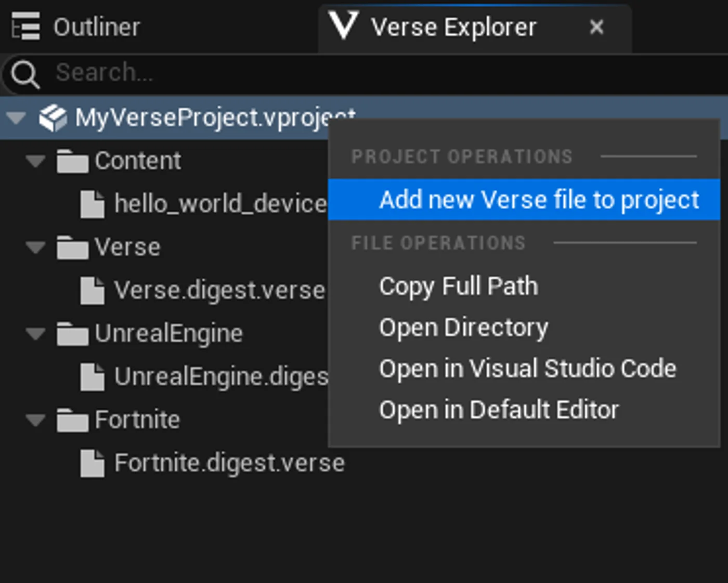
Task: Click the Verse.digest.verse file icon
Action: tap(93, 290)
